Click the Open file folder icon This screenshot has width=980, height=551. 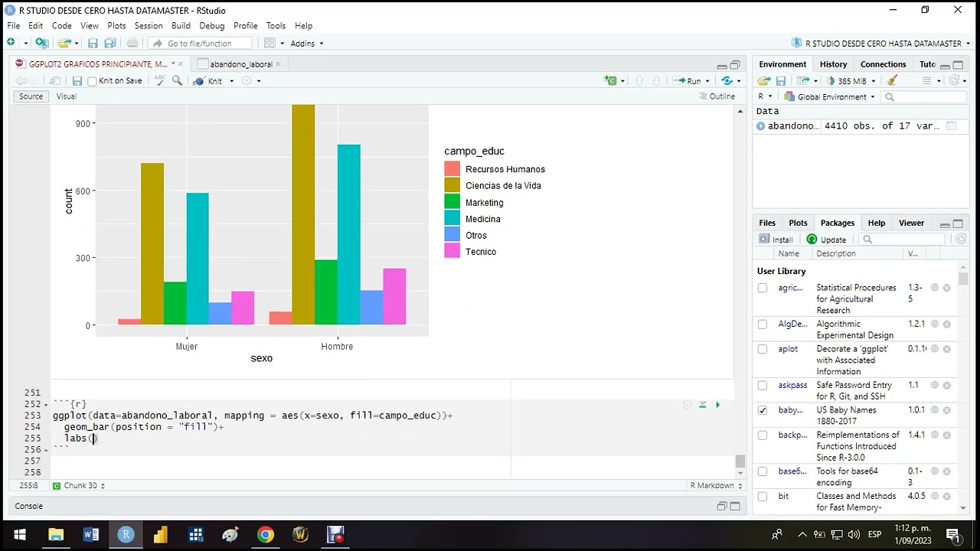[64, 43]
